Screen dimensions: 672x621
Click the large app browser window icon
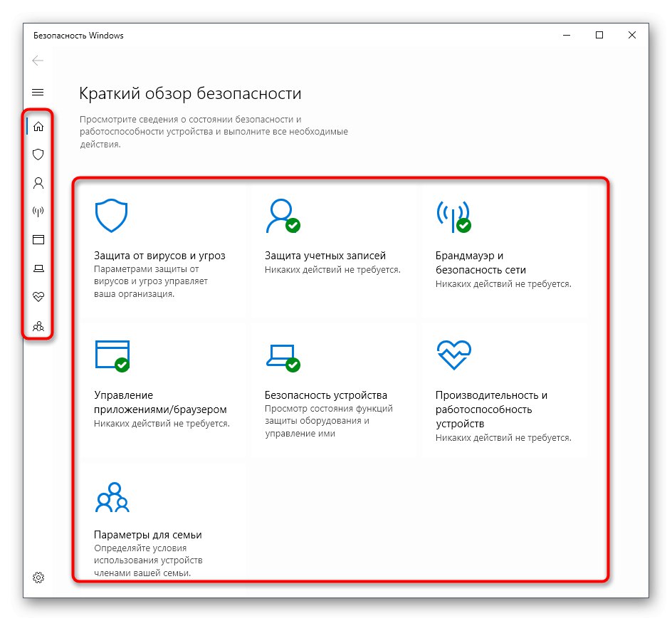(112, 355)
